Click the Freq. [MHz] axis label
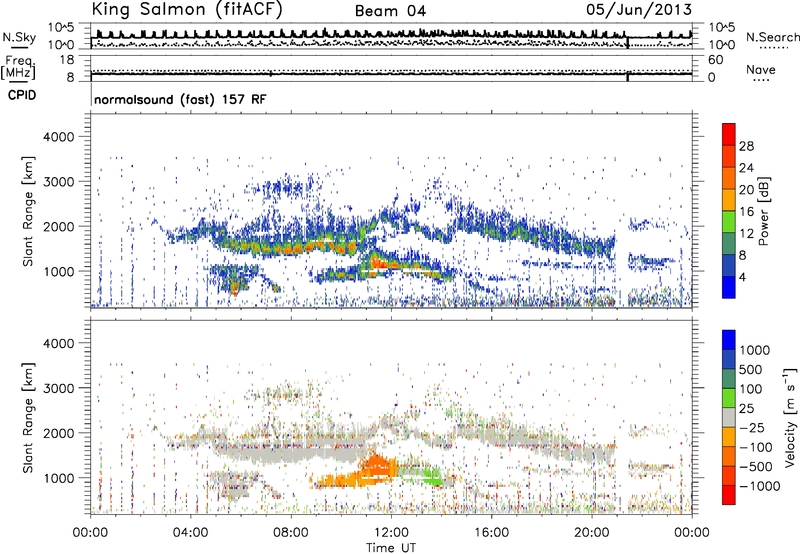Viewport: 800px width, 554px height. [18, 67]
